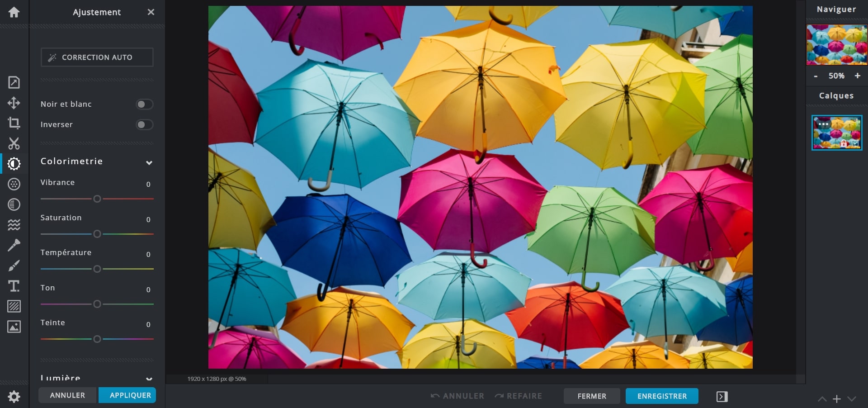Save with the ENREGISTRER button
Screen dimensions: 868x408
662,396
